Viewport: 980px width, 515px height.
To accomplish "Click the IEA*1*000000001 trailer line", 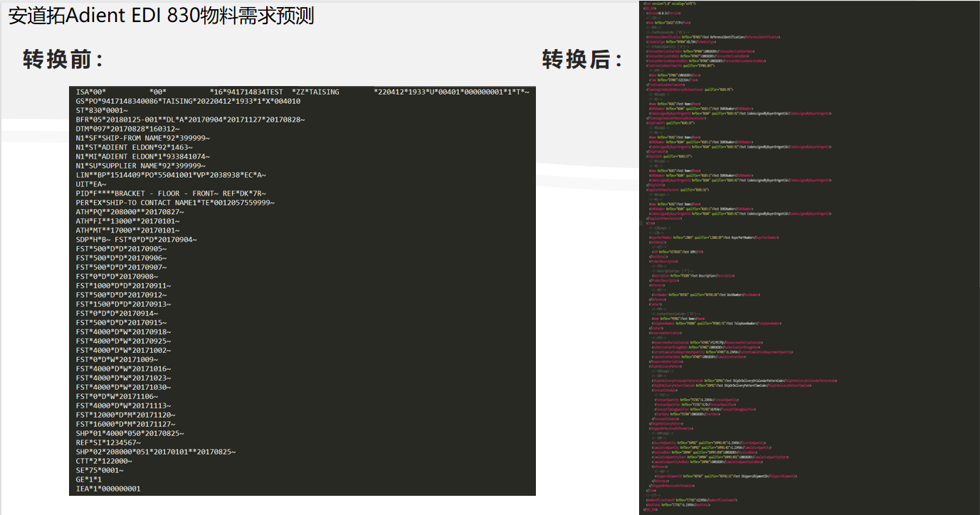I will click(x=108, y=489).
